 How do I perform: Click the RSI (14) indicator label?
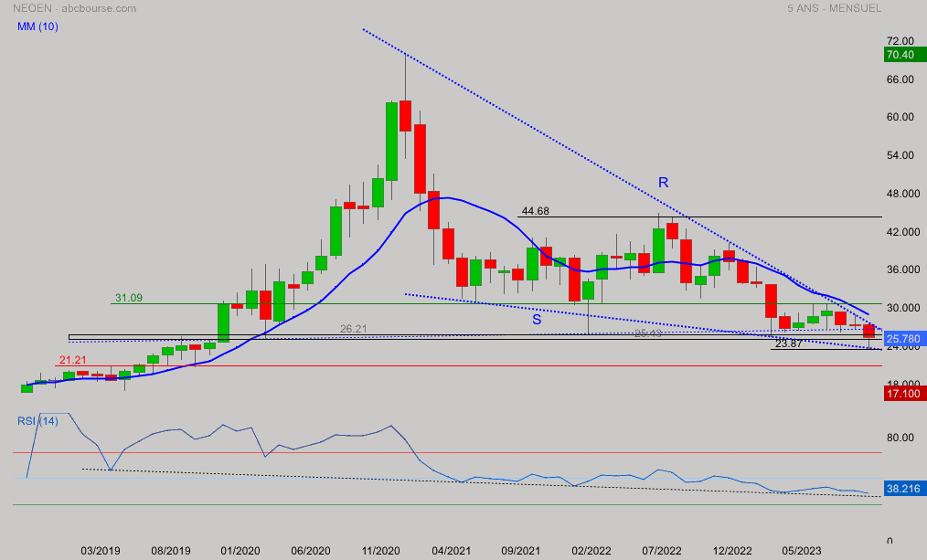point(37,421)
